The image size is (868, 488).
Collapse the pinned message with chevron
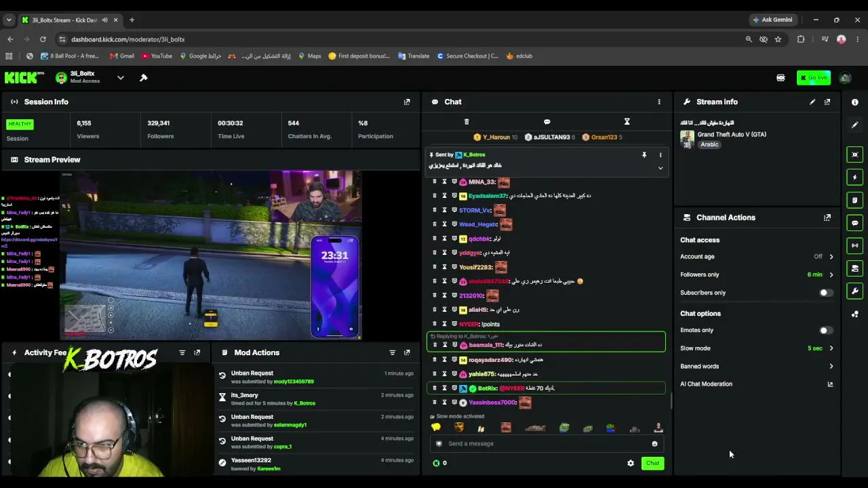point(660,168)
